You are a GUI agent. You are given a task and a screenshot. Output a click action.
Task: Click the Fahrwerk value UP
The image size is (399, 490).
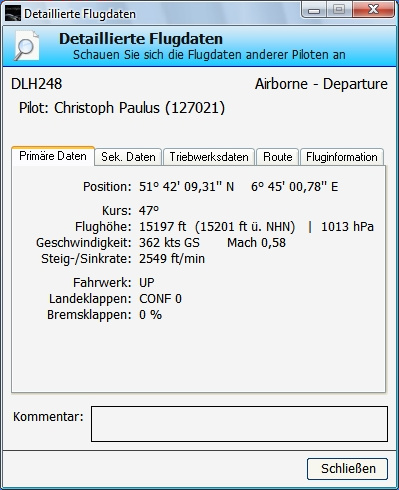pos(147,283)
